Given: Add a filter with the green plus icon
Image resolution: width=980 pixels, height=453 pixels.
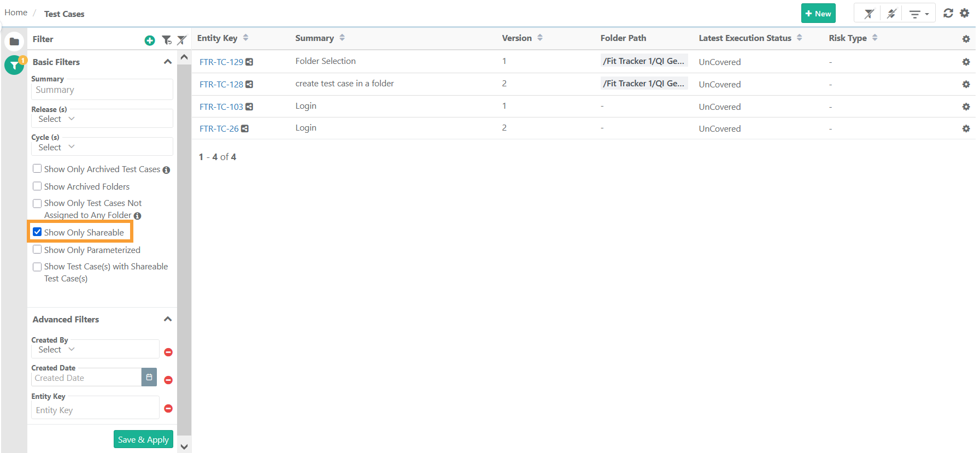Looking at the screenshot, I should click(150, 40).
